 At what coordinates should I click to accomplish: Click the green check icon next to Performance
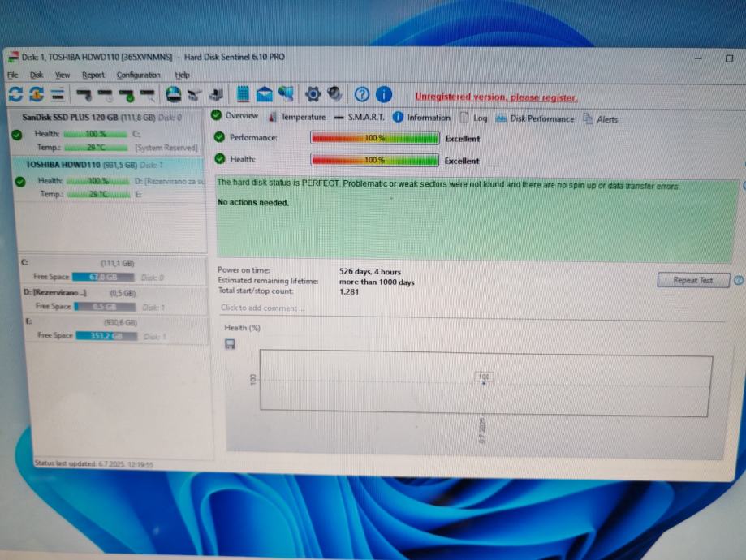[219, 137]
